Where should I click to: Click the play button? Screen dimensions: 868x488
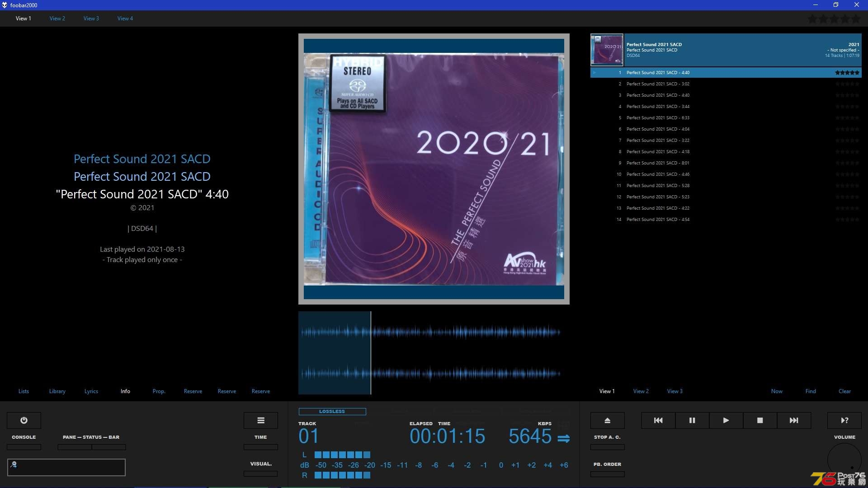[x=726, y=420]
